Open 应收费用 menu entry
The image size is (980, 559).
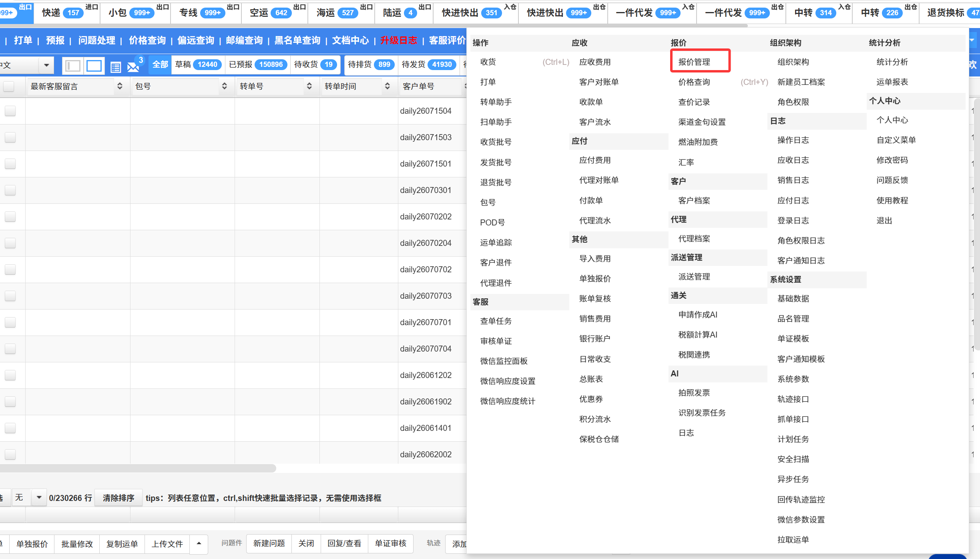pos(595,62)
